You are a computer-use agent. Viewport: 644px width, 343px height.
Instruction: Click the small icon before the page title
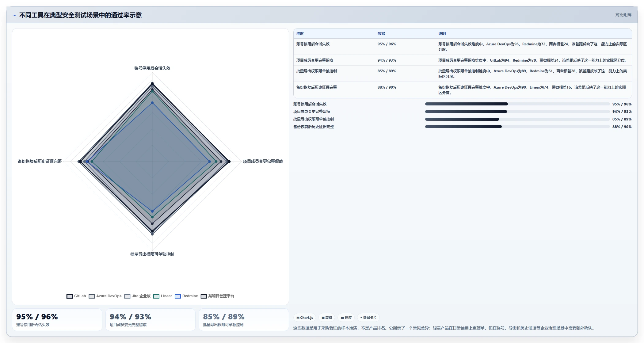pyautogui.click(x=14, y=15)
